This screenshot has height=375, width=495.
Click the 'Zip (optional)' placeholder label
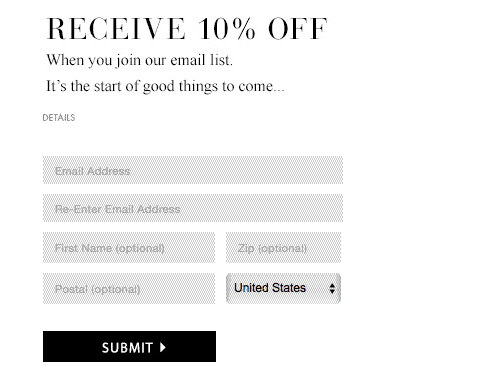pos(272,248)
